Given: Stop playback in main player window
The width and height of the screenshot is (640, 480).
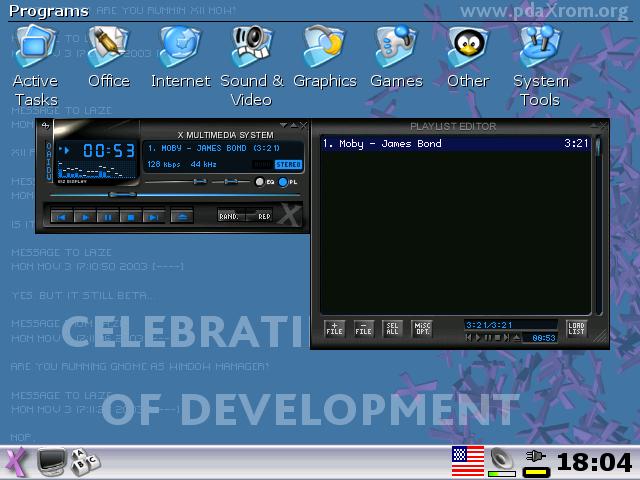Looking at the screenshot, I should click(131, 217).
